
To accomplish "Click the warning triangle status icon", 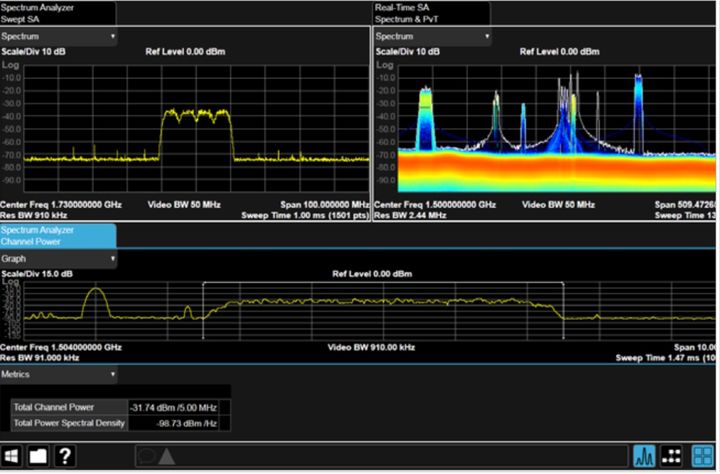I will 166,457.
